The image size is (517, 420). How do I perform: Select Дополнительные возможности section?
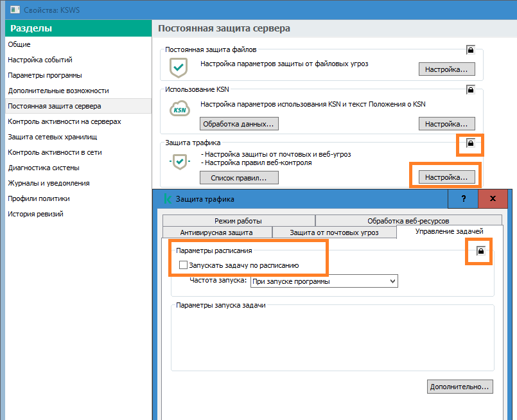[78, 91]
